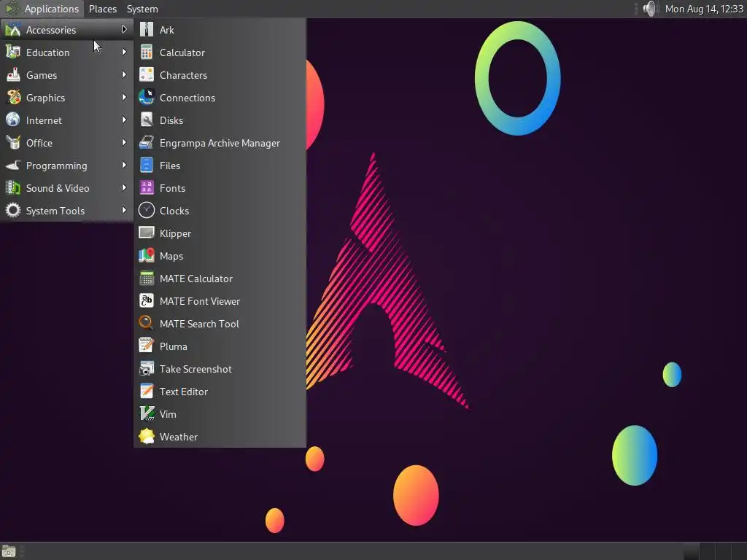Click the volume speaker icon in panel
Viewport: 747px width, 560px height.
point(649,9)
